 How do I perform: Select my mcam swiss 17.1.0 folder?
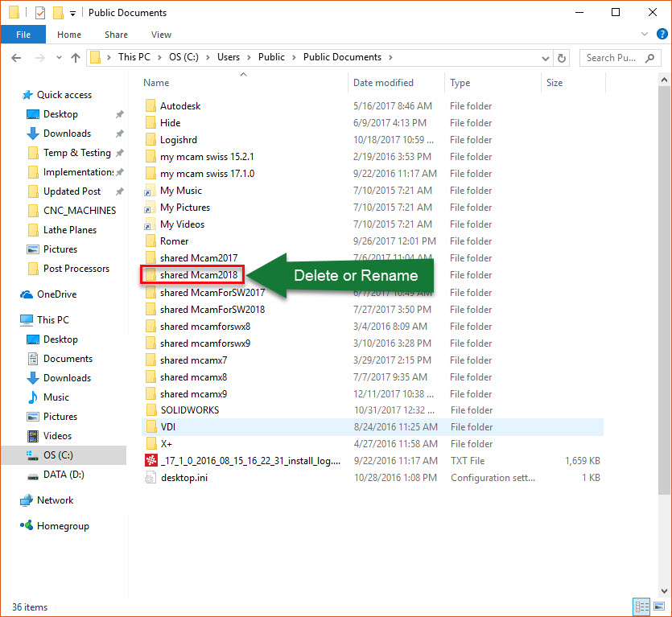207,173
